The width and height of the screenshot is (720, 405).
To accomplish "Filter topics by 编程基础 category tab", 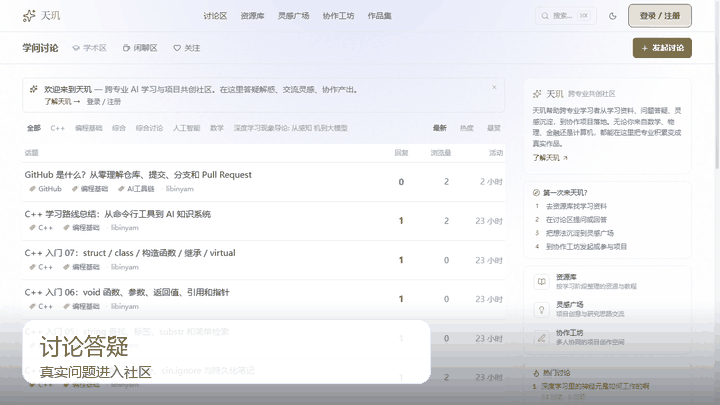I will [89, 128].
